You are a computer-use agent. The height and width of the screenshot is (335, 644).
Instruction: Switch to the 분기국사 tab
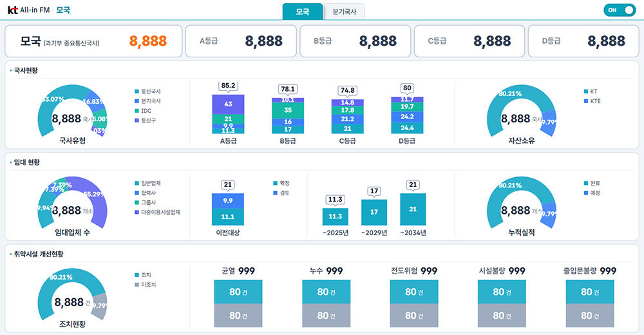(x=345, y=12)
